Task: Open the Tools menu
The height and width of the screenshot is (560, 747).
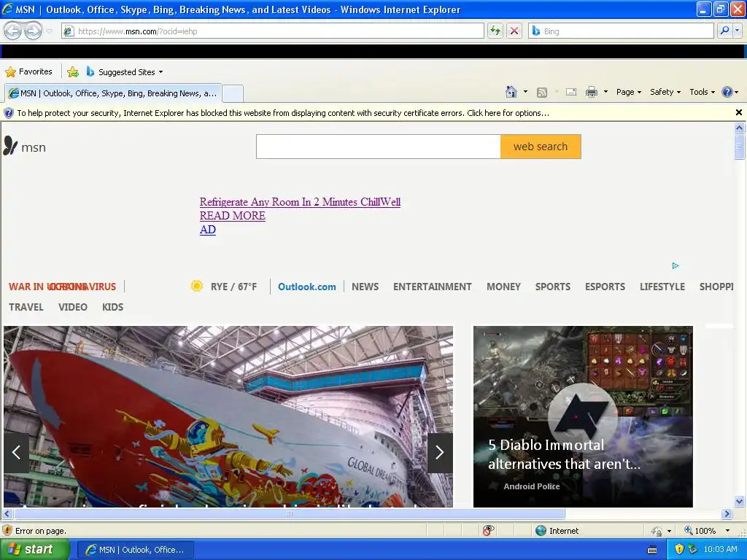Action: pyautogui.click(x=703, y=92)
